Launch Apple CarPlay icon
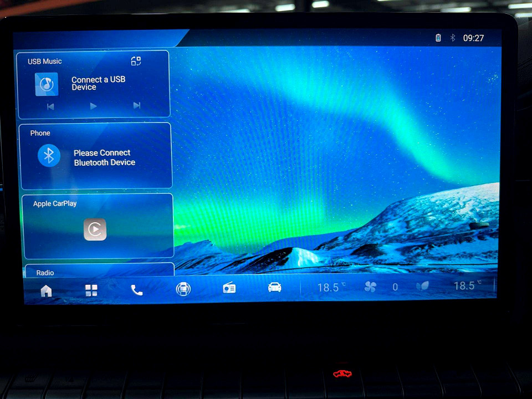 coord(95,229)
